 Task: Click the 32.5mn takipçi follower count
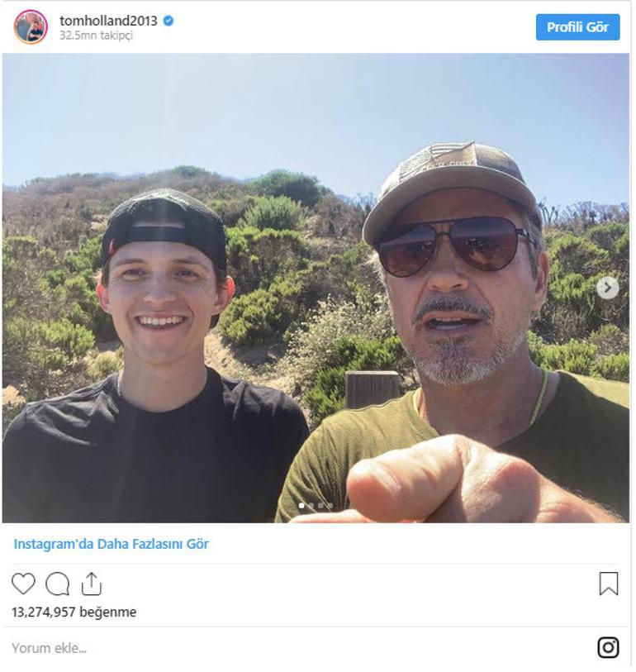pos(96,36)
